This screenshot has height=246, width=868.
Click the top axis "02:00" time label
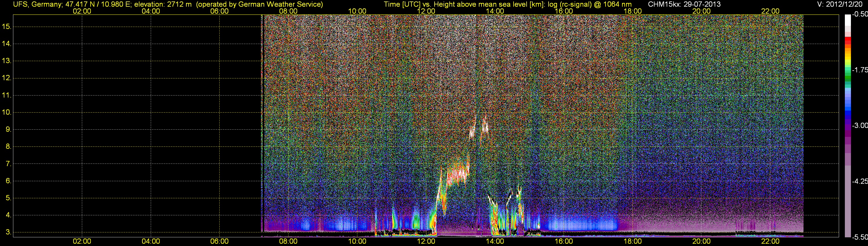click(x=82, y=11)
